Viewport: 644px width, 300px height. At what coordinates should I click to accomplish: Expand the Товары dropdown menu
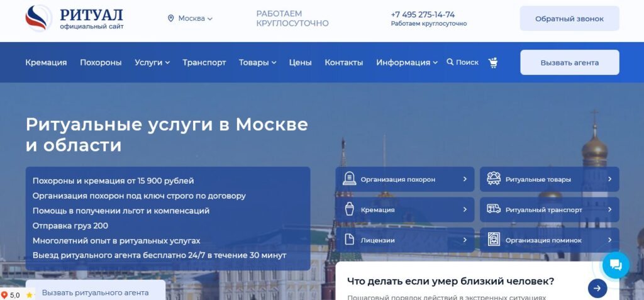pyautogui.click(x=257, y=62)
